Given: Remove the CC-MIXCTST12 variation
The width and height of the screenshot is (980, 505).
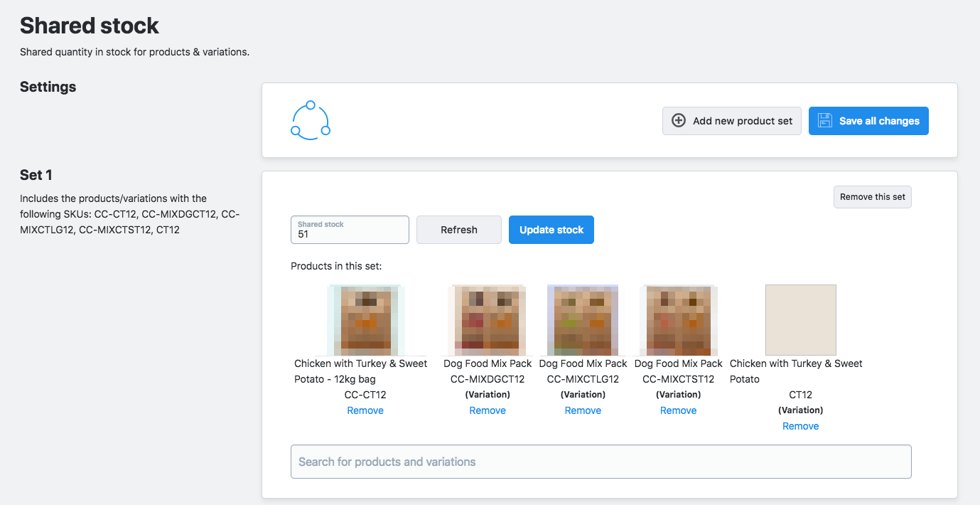Looking at the screenshot, I should 679,410.
